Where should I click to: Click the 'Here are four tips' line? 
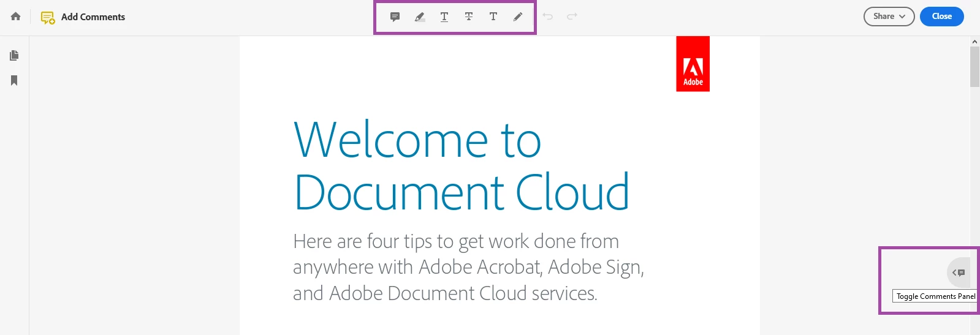tap(456, 241)
